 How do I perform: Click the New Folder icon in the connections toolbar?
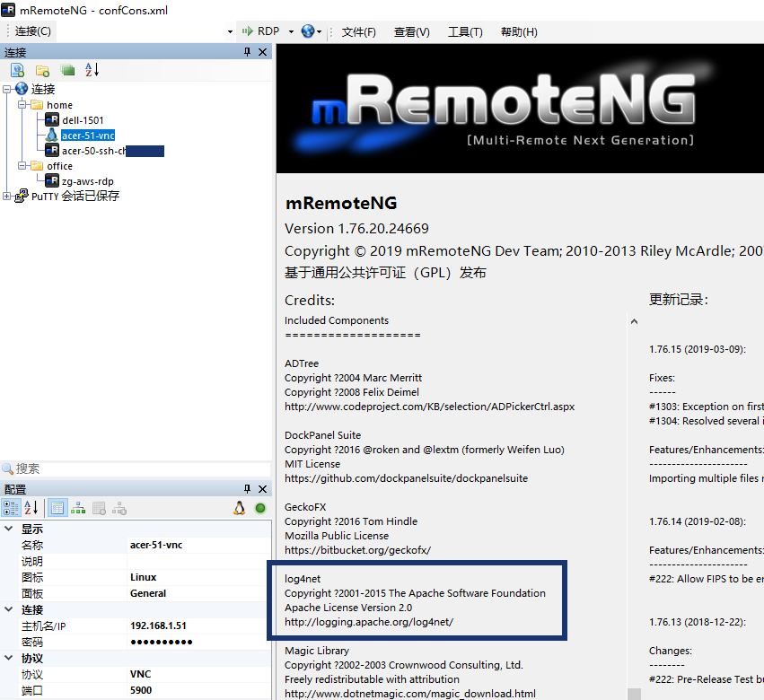pos(42,70)
